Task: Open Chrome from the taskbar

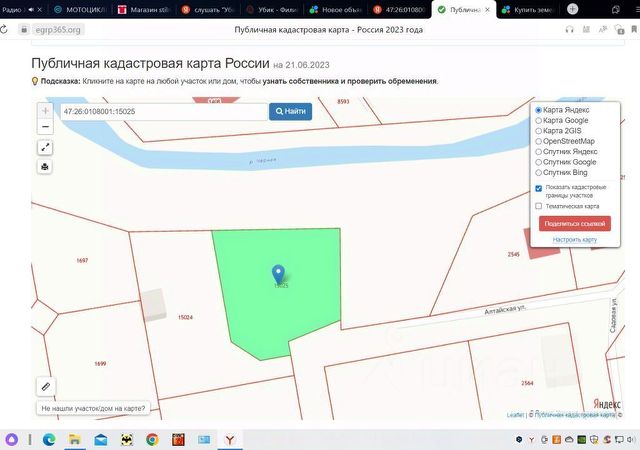Action: [x=152, y=439]
